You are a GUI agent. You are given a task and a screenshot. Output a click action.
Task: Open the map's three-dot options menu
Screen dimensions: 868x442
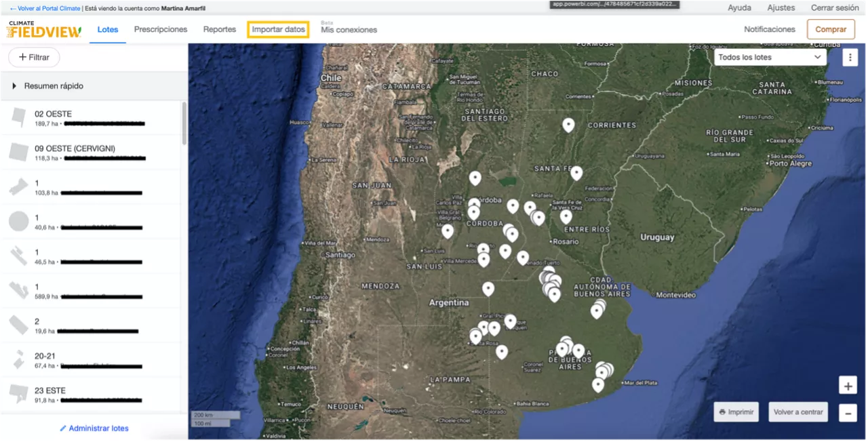click(x=850, y=58)
